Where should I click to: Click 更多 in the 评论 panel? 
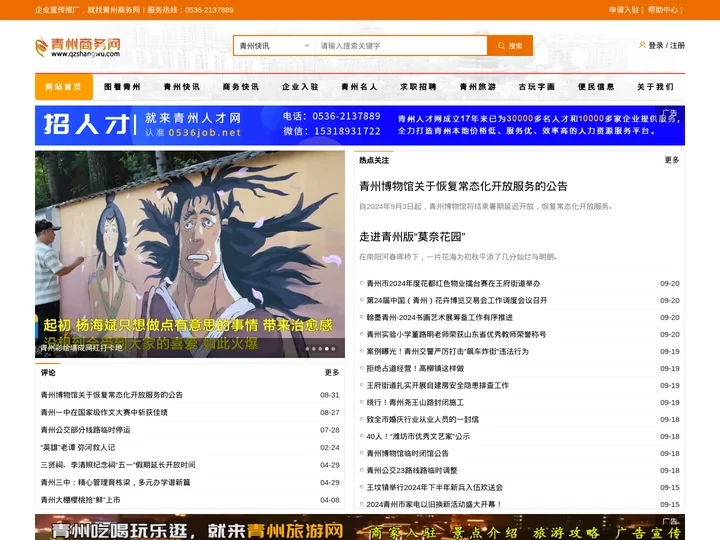[x=332, y=372]
